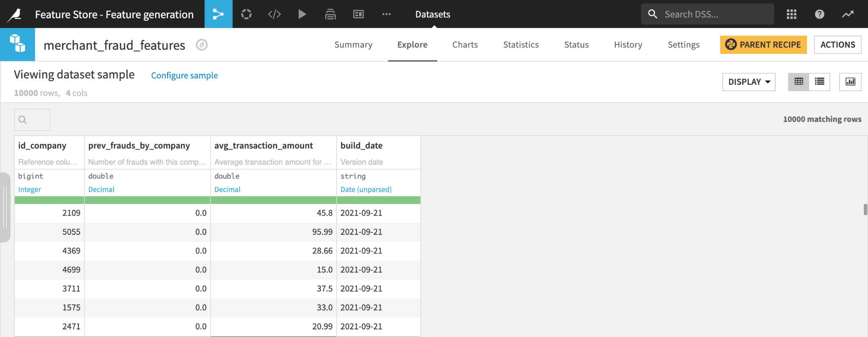Select the Explore tab
Screen dimensions: 868x337
[412, 45]
